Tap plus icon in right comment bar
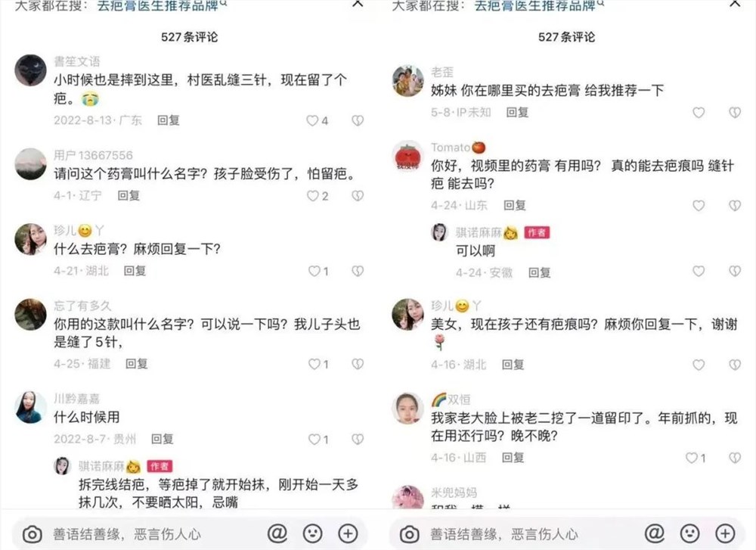This screenshot has height=550, width=756. 725,533
